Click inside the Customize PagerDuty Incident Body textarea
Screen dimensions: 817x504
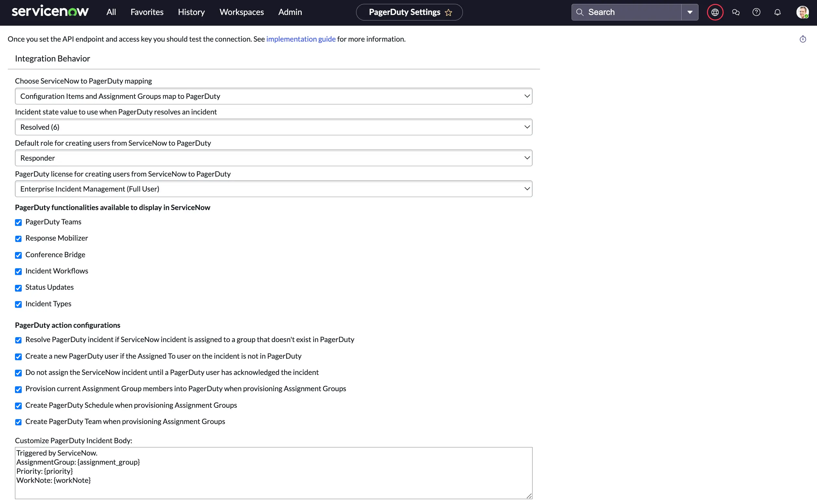(273, 473)
